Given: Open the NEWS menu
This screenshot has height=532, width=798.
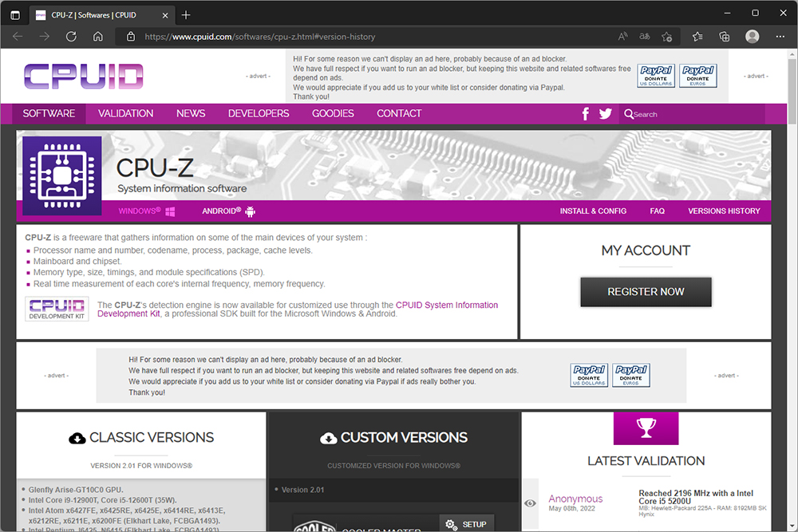Looking at the screenshot, I should [x=191, y=113].
